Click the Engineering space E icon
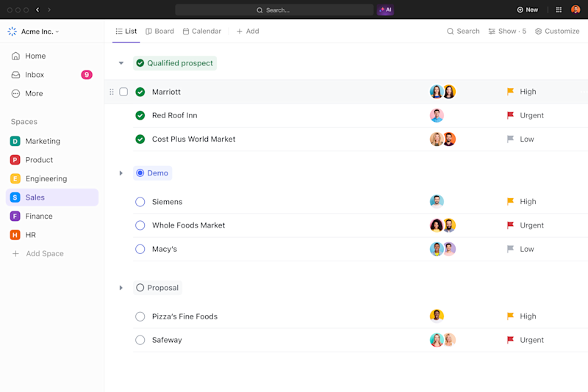588x392 pixels. (x=15, y=178)
